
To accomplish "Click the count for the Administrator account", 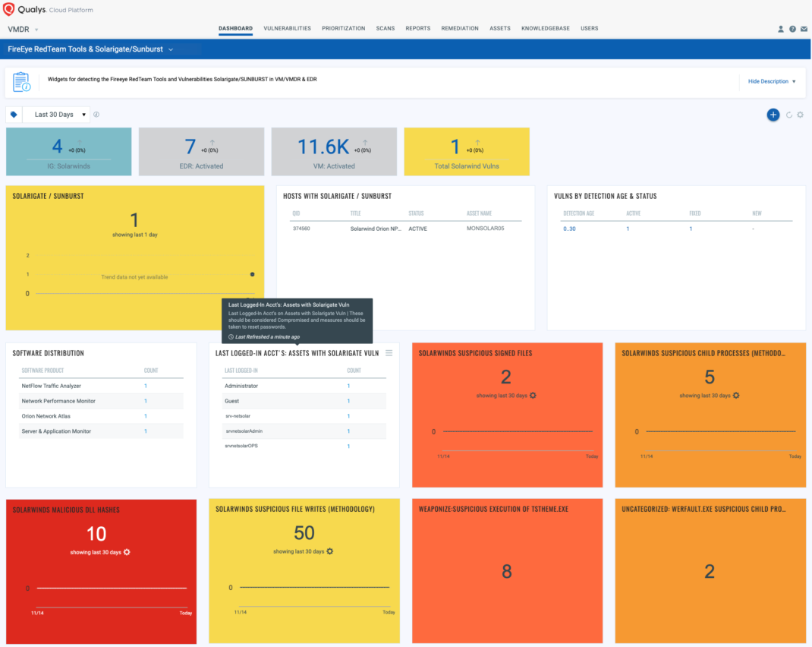I will tap(348, 386).
